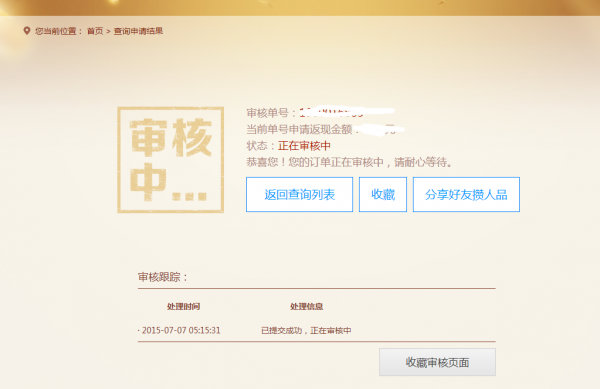
Task: Select timestamp 2015-07-07 05:15:31
Action: [x=181, y=330]
